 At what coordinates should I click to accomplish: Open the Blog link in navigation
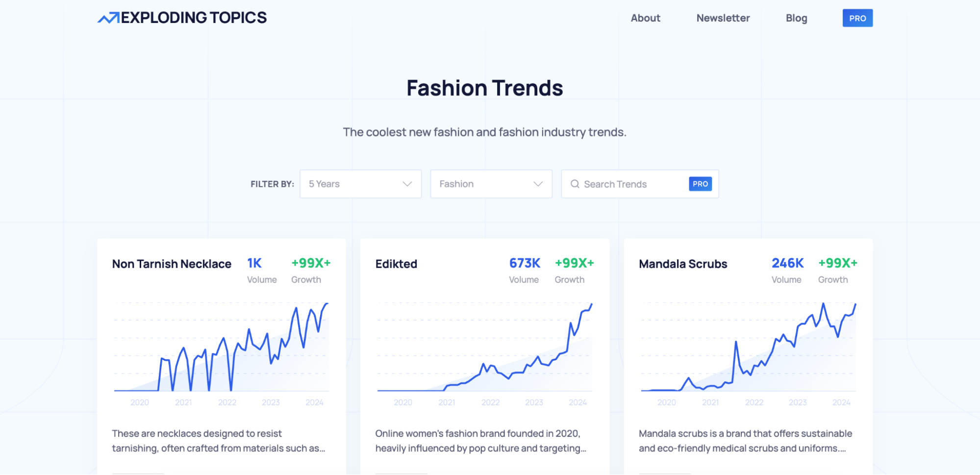click(796, 18)
